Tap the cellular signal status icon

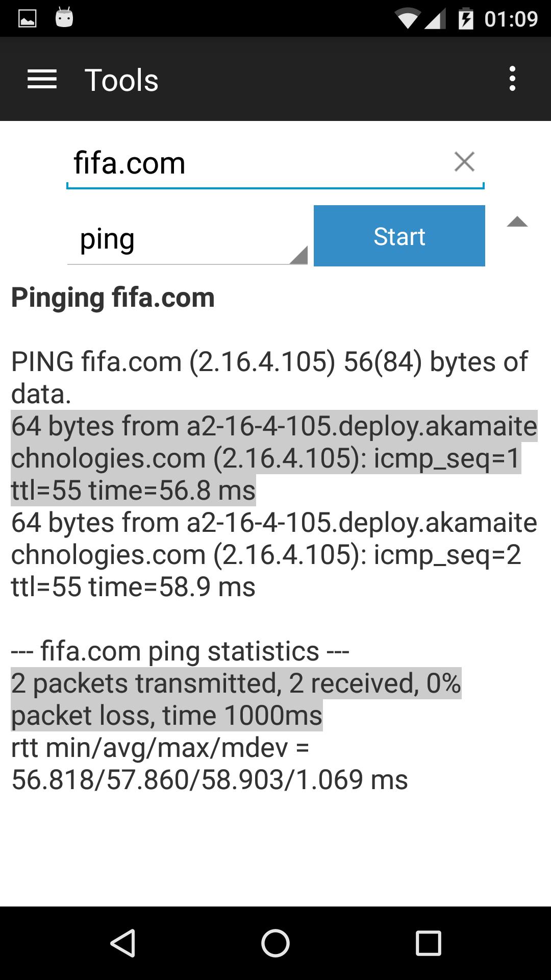[435, 19]
